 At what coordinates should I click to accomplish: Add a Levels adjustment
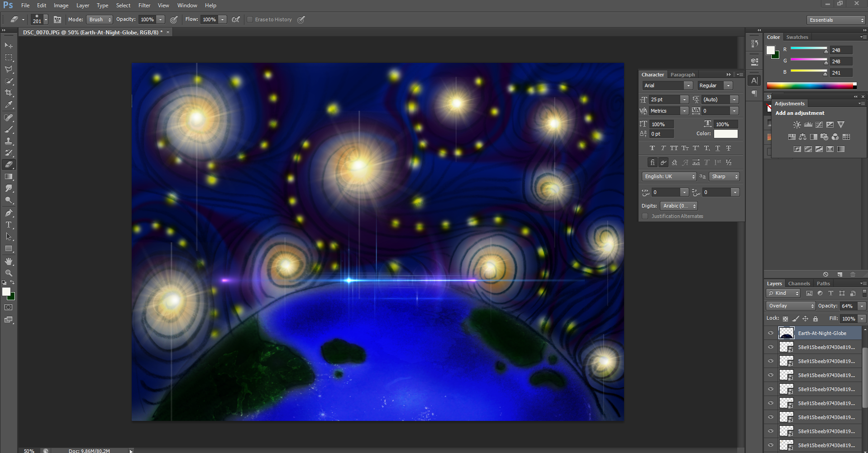click(x=808, y=124)
